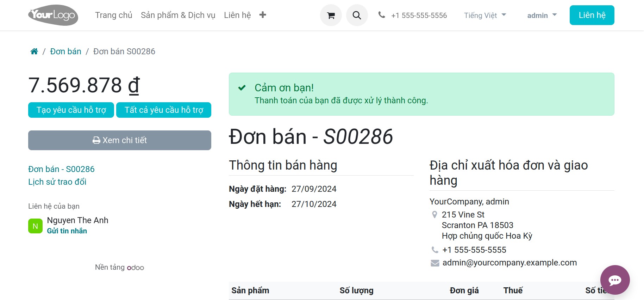Image resolution: width=644 pixels, height=300 pixels.
Task: Open the shopping cart icon
Action: click(331, 15)
